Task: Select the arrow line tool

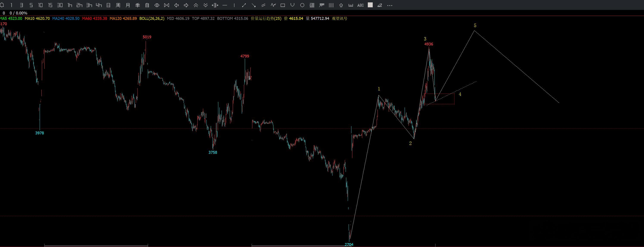Action: coord(254,5)
